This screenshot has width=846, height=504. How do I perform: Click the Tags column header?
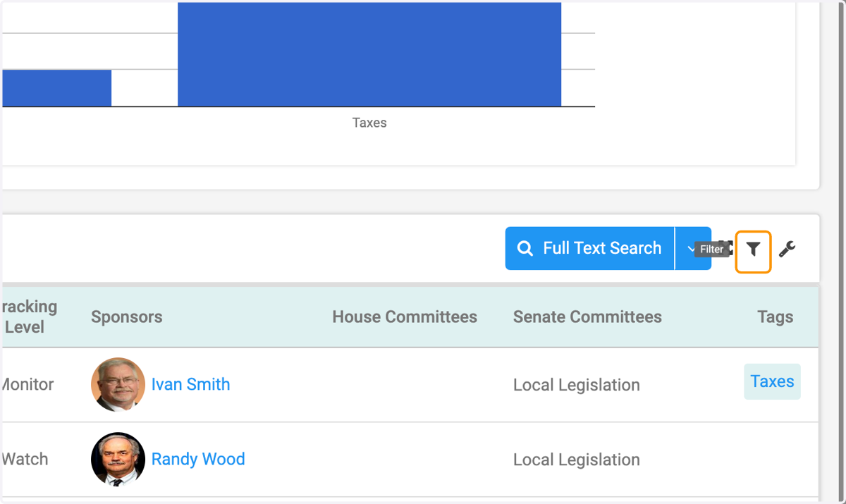coord(775,317)
